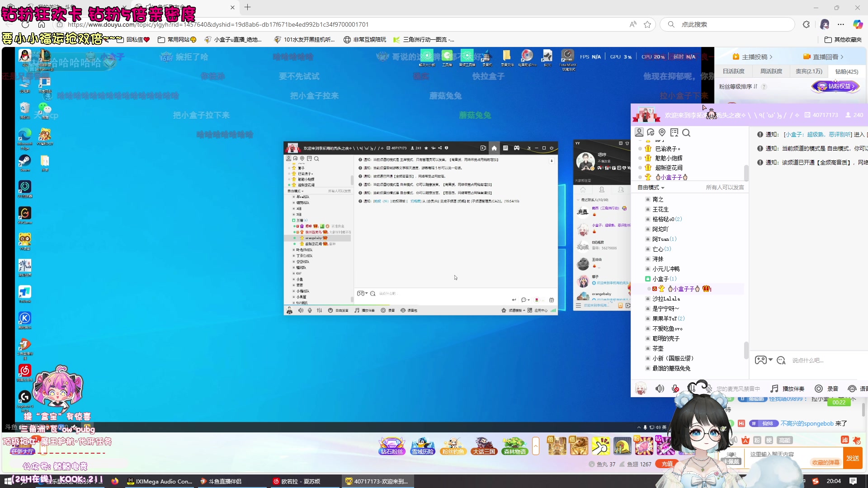Open the 钻石粉丝 gift icon
Screen dimensions: 868x488
(392, 446)
